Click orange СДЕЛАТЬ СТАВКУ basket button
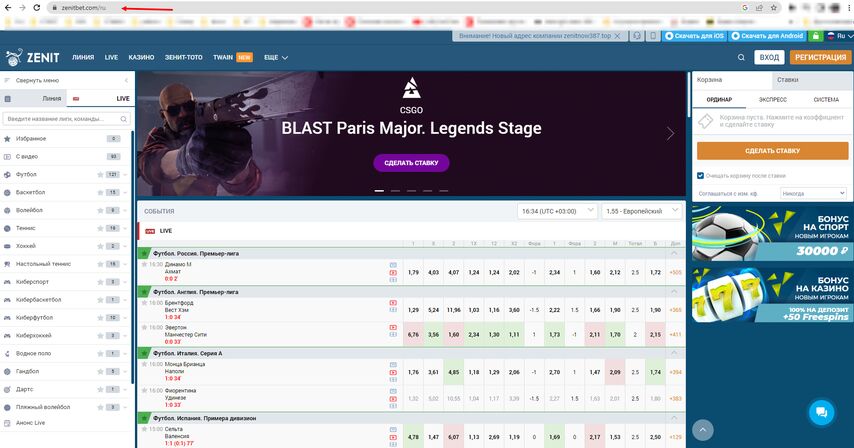The image size is (854, 448). point(772,151)
